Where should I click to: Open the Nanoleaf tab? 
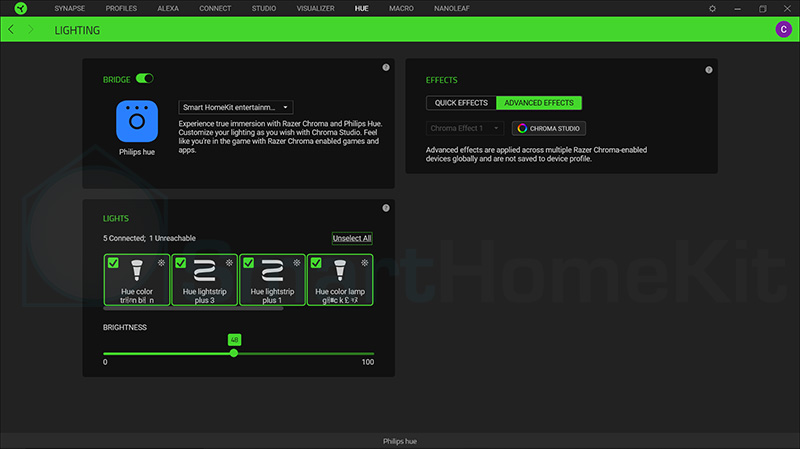click(452, 8)
